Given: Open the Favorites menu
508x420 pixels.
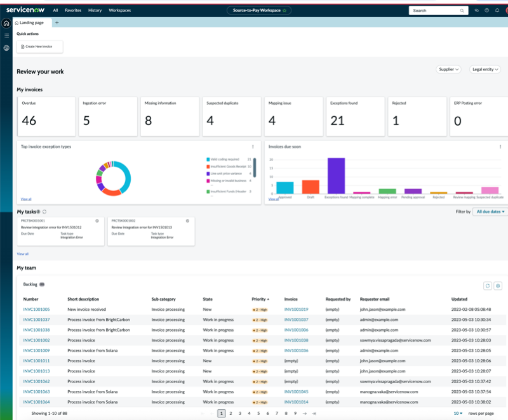Looking at the screenshot, I should click(x=73, y=10).
